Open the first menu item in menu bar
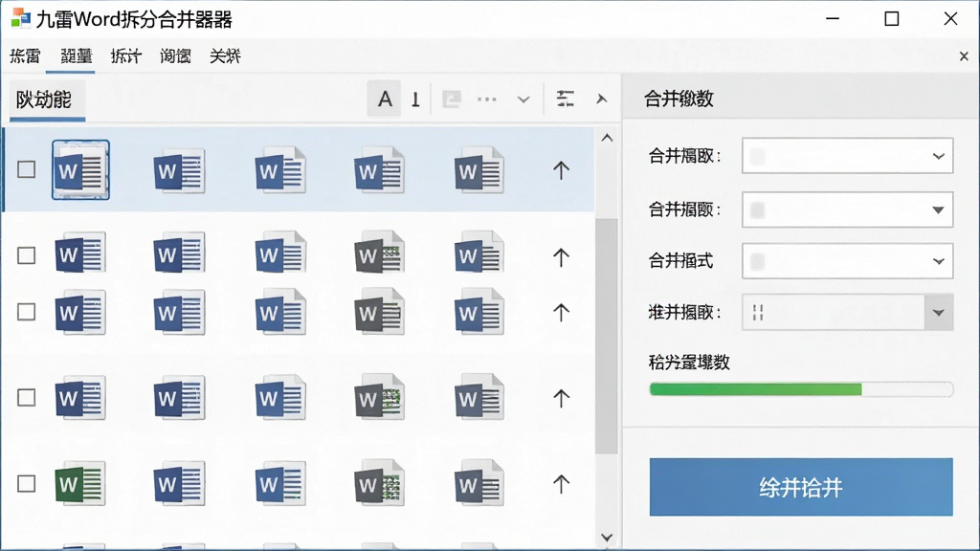The width and height of the screenshot is (980, 551). click(x=25, y=56)
